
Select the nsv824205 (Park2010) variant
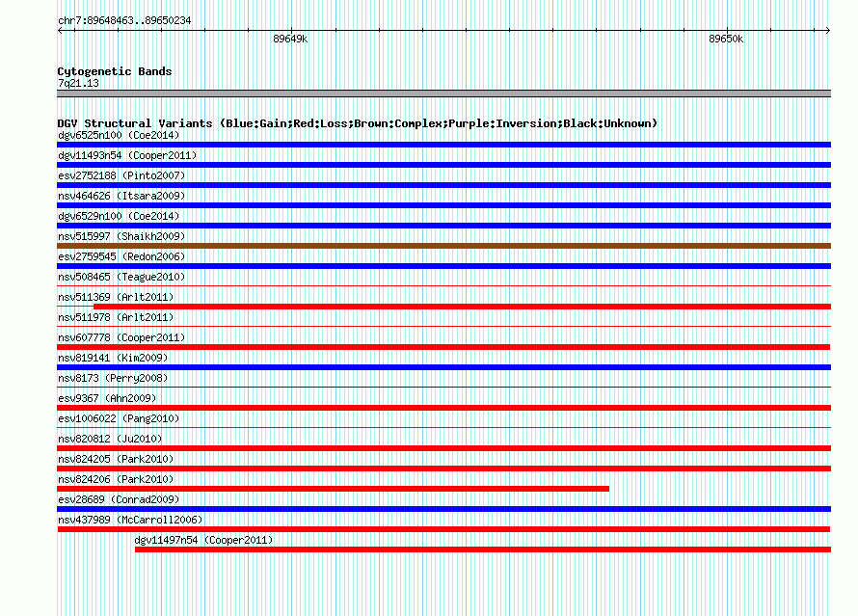point(116,459)
